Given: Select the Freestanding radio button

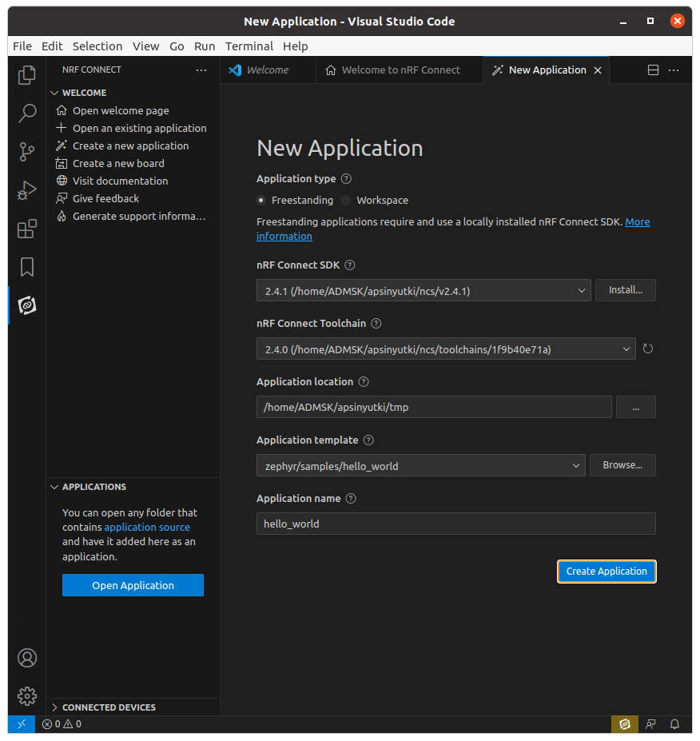Looking at the screenshot, I should point(261,201).
